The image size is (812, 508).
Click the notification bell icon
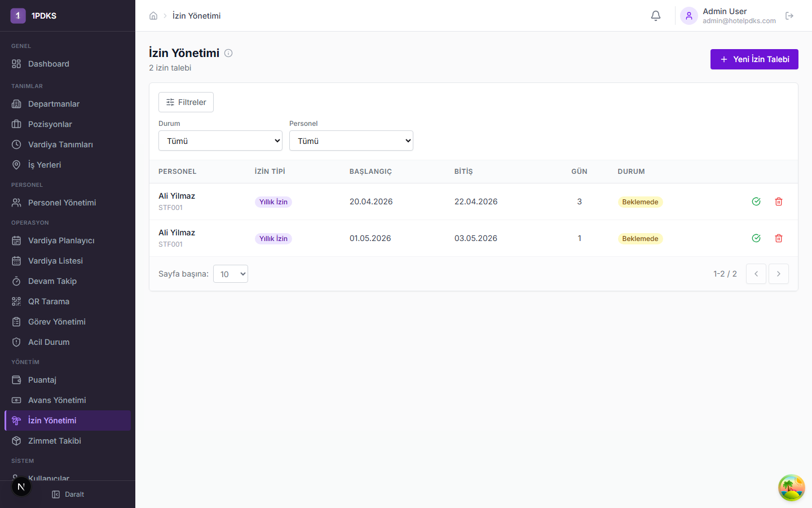click(655, 16)
